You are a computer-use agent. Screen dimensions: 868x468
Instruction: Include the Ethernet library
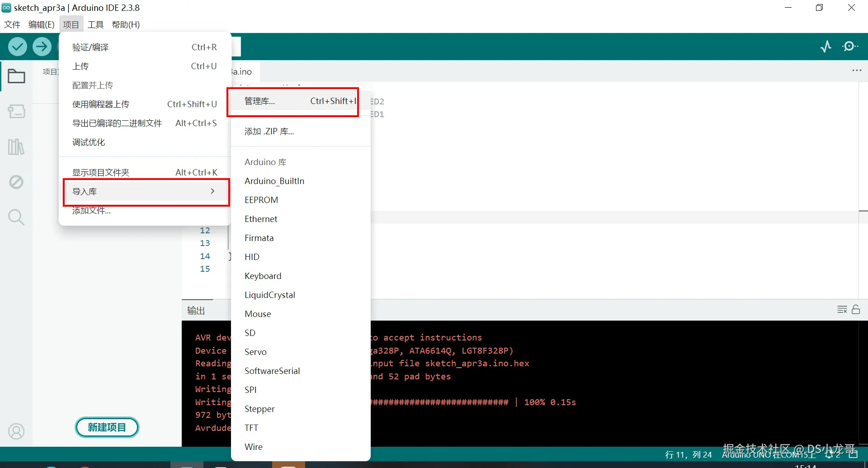click(x=301, y=219)
